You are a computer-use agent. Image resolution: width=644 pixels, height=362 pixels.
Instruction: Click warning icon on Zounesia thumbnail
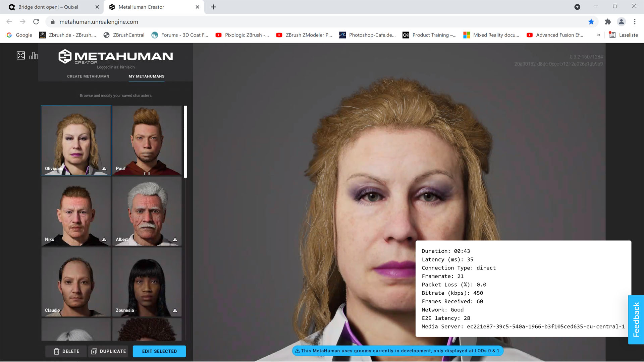coord(175,310)
